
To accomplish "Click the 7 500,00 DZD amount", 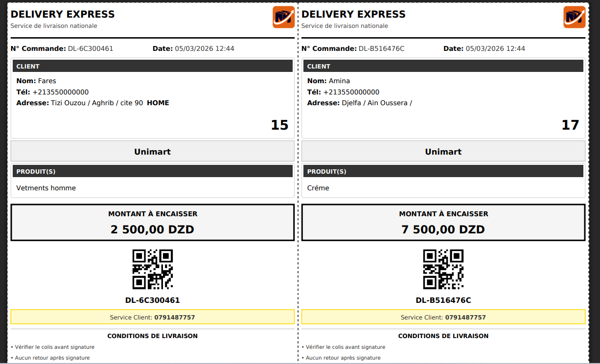I will 443,229.
